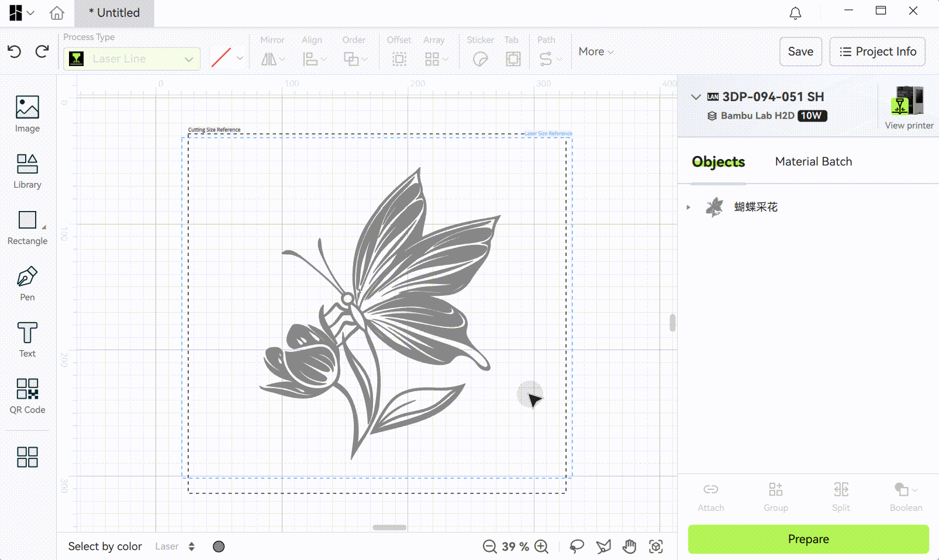
Task: Open the Library panel
Action: (27, 171)
